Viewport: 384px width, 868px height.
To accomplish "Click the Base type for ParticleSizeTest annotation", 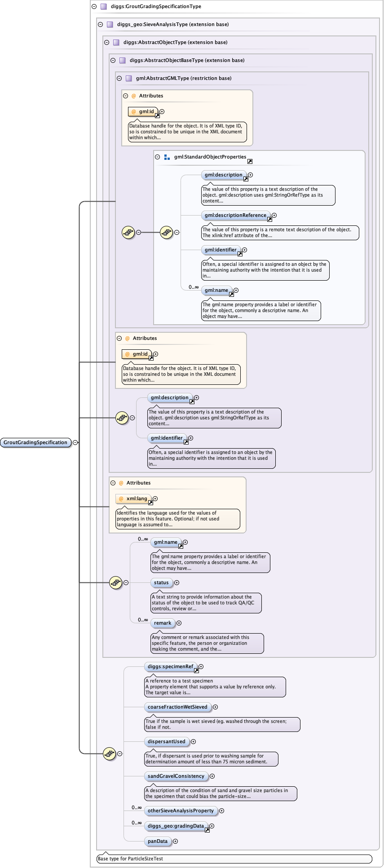I will (130, 859).
